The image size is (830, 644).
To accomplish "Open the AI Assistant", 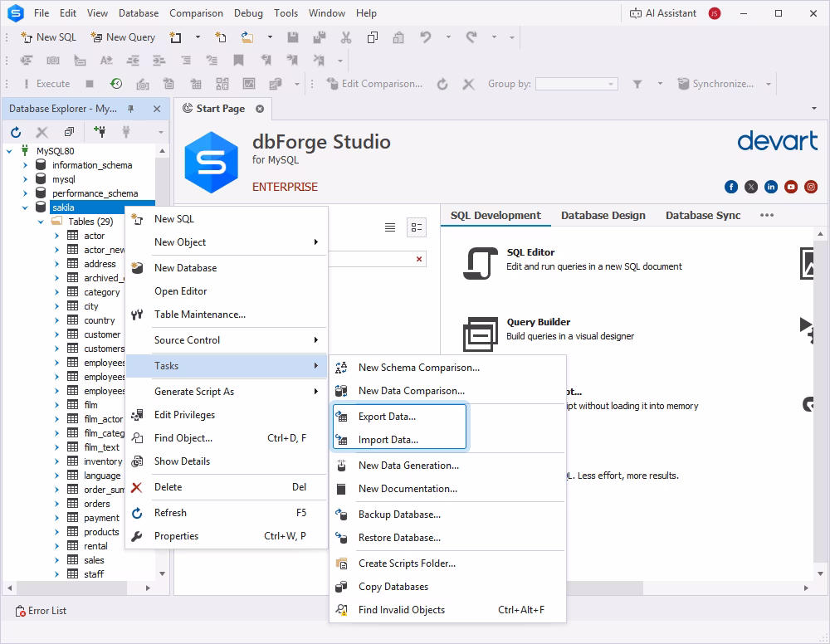I will click(662, 13).
